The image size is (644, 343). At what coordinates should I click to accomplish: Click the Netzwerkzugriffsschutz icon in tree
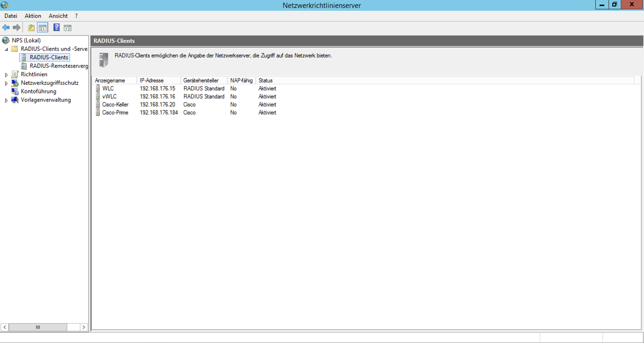tap(15, 83)
